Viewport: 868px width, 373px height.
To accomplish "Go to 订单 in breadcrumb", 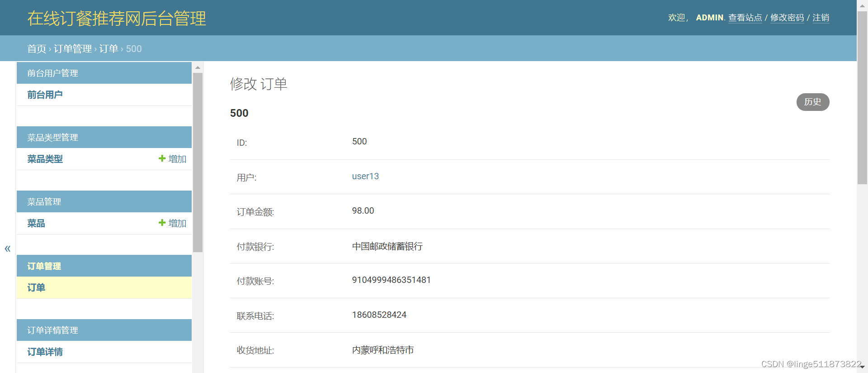I will (x=108, y=48).
